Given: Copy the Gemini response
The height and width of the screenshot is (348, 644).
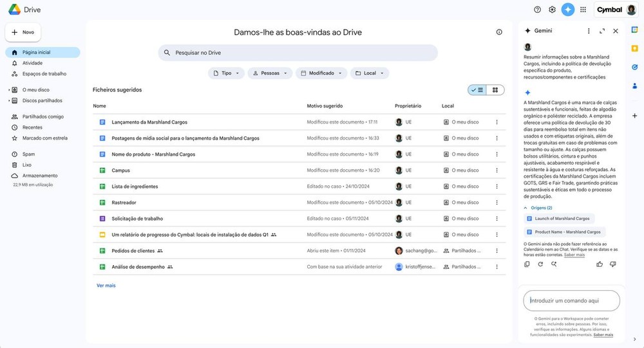Looking at the screenshot, I should [527, 264].
